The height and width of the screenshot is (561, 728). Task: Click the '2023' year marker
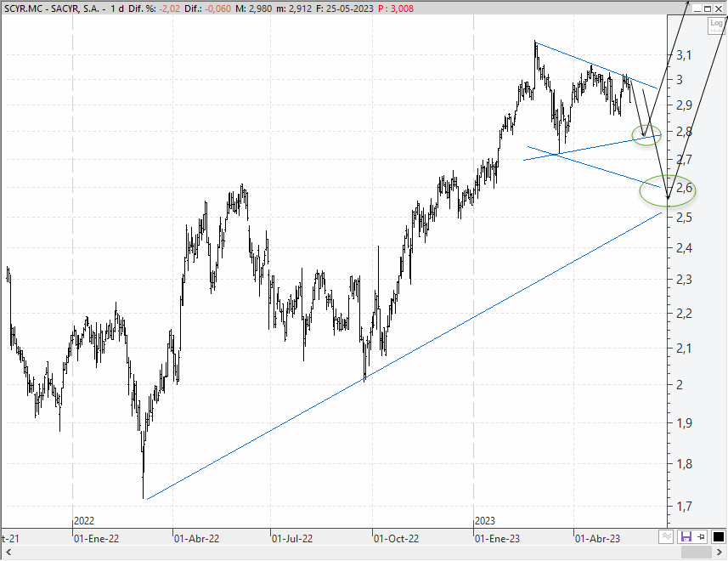click(485, 520)
